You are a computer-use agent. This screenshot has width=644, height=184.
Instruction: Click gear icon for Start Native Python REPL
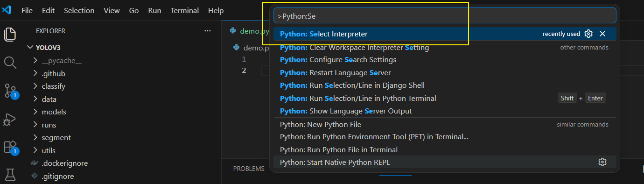602,162
